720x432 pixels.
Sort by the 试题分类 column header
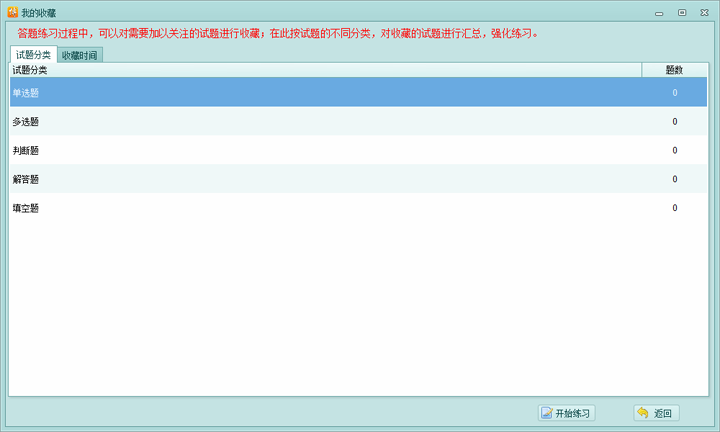[x=325, y=70]
